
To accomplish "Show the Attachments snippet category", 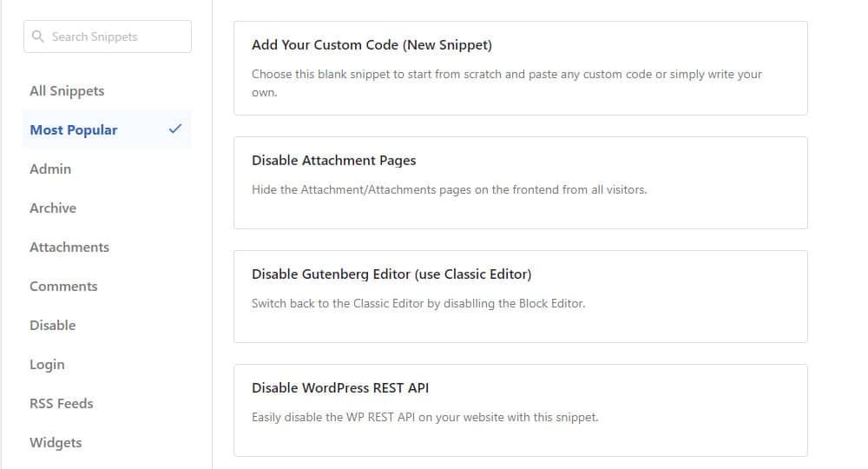I will pyautogui.click(x=69, y=247).
